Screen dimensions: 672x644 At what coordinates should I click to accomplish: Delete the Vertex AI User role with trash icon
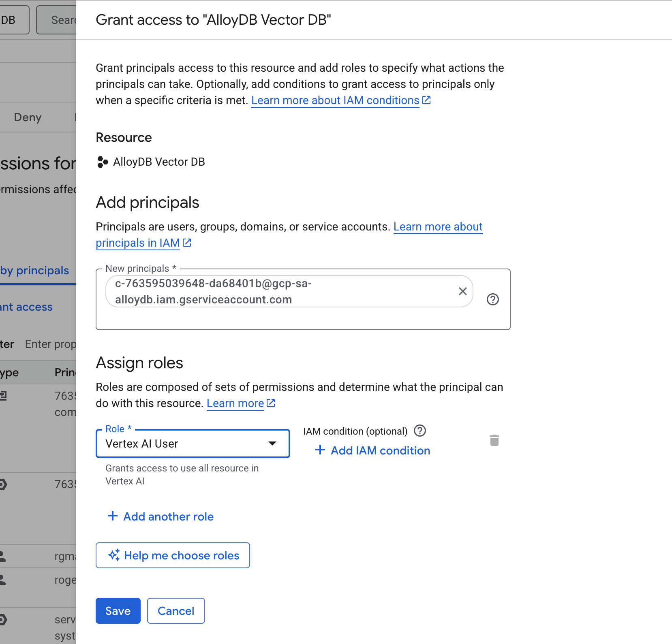(494, 441)
